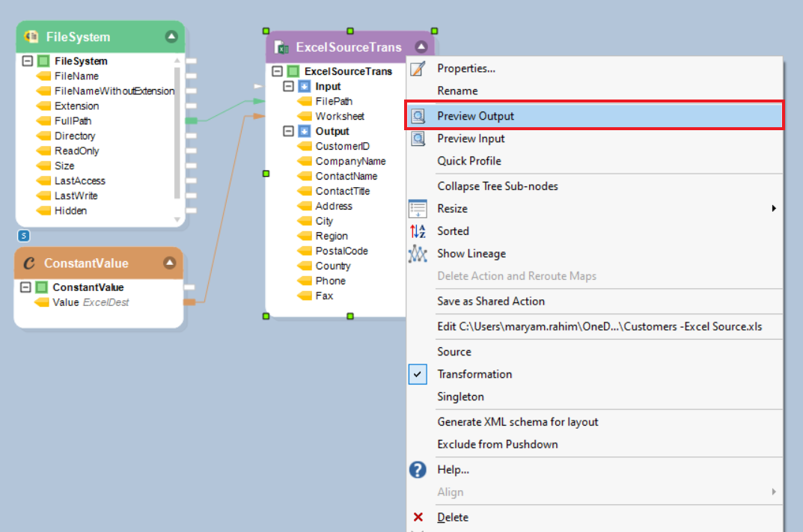Click the Show Lineage graph icon

pyautogui.click(x=418, y=254)
